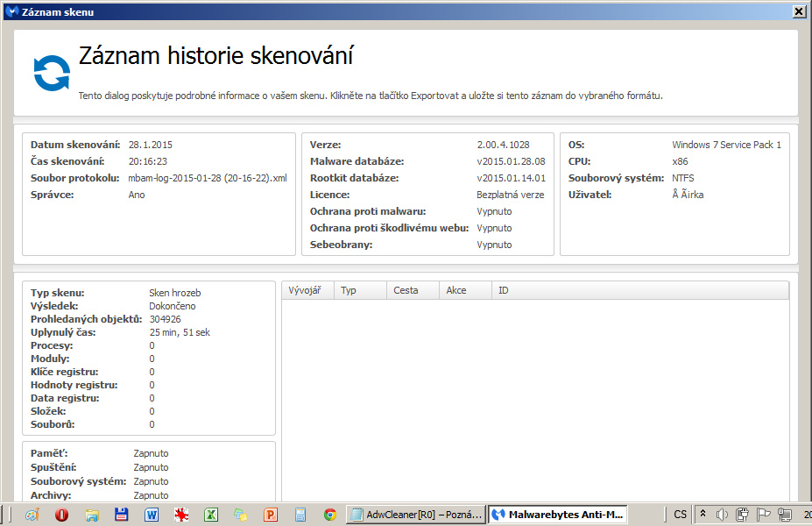Open the red splat icon in taskbar
812x526 pixels.
(x=181, y=515)
